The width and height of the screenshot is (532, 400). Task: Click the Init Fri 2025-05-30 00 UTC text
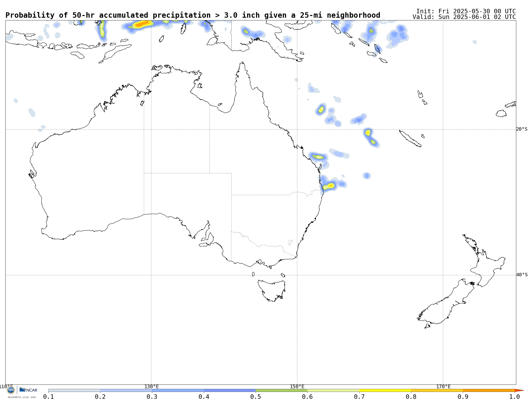[x=466, y=11]
